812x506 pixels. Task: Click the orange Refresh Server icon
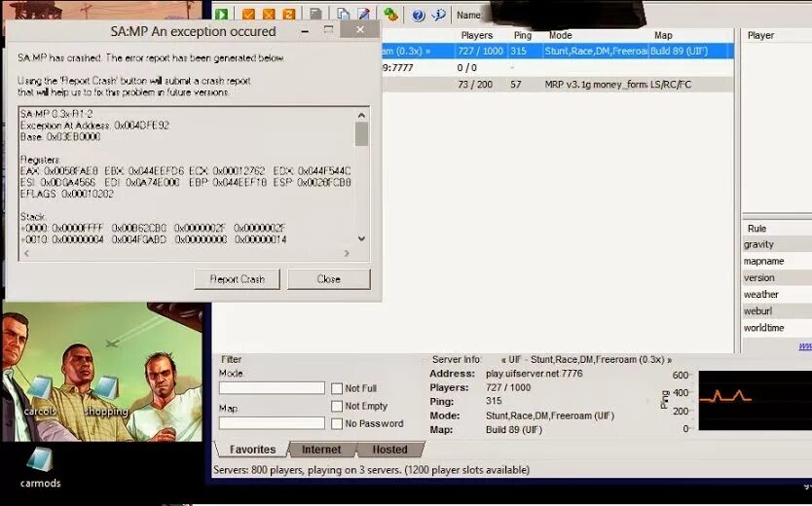[x=289, y=15]
